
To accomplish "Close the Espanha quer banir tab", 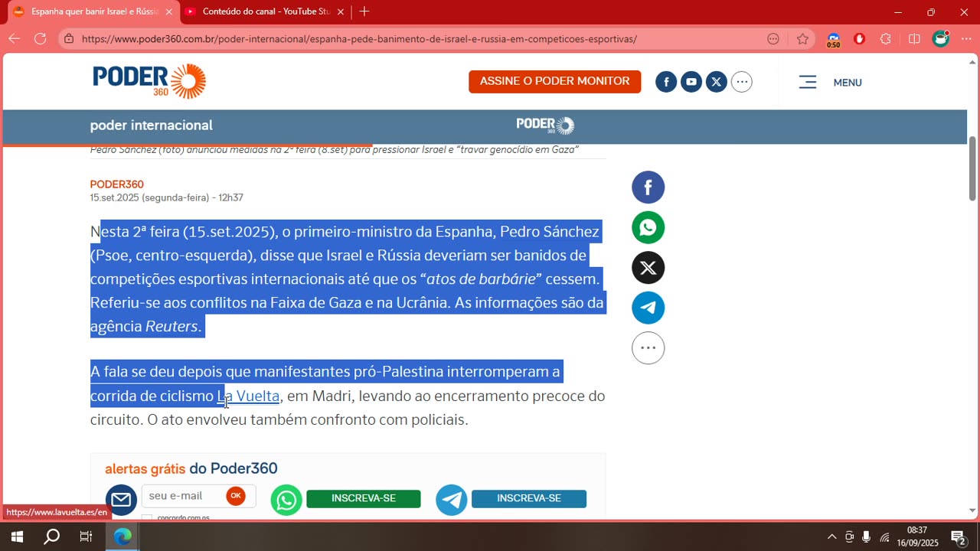I will [x=168, y=11].
